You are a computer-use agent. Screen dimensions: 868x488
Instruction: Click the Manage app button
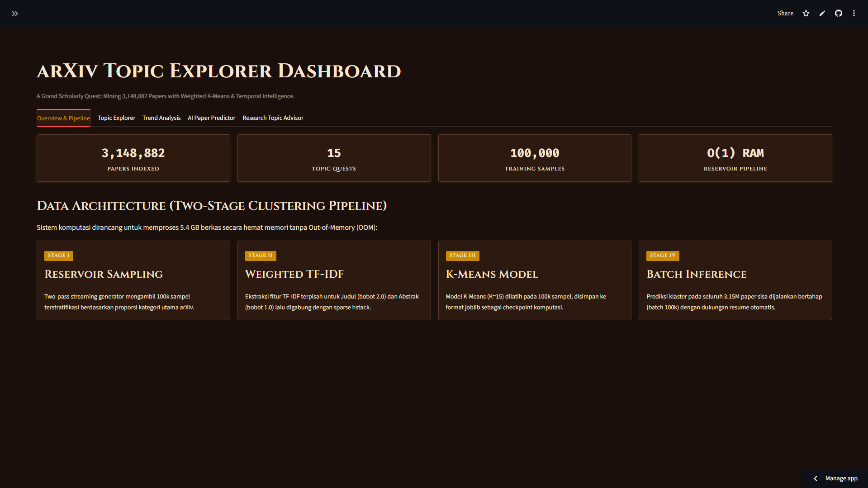(835, 479)
